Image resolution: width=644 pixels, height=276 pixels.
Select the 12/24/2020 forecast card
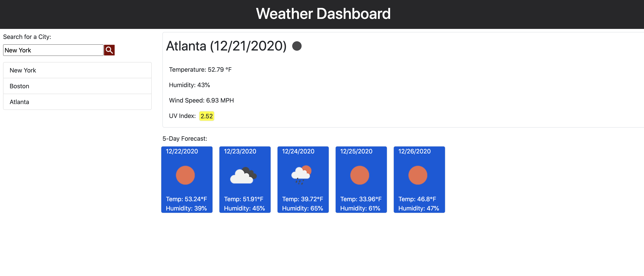tap(303, 180)
